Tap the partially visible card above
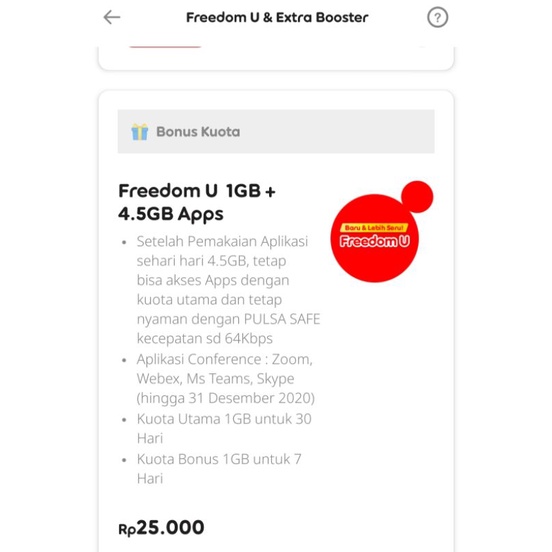This screenshot has width=552, height=552. 276,58
